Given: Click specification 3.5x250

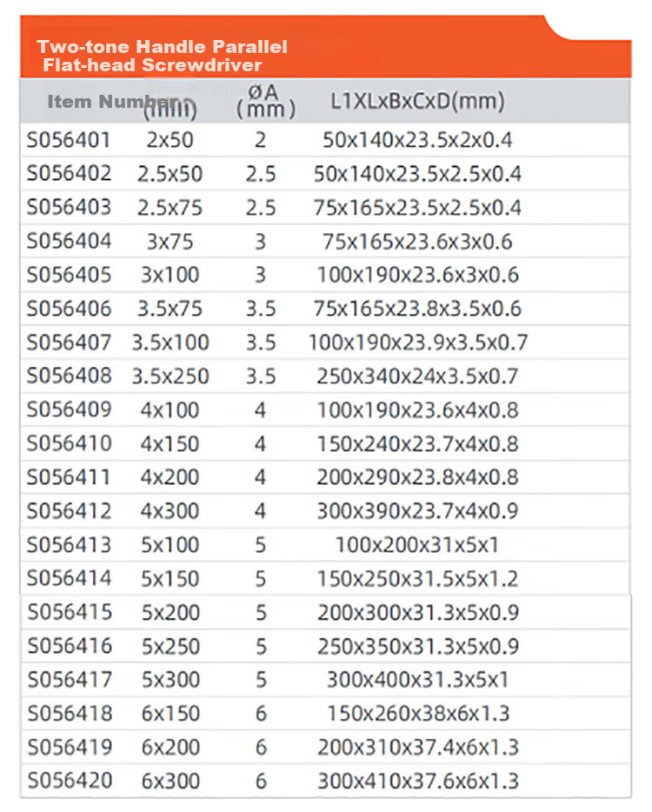Looking at the screenshot, I should click(x=170, y=376).
